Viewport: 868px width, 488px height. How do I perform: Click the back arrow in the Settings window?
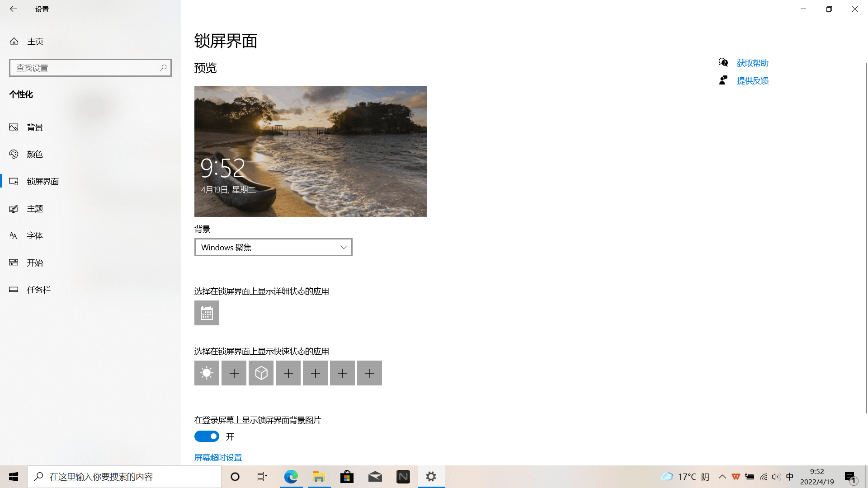pyautogui.click(x=13, y=9)
